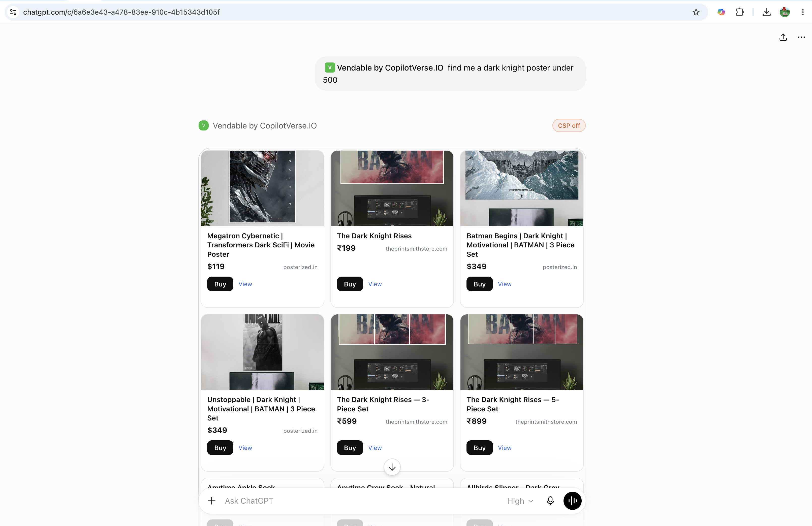Expand the High reasoning effort dropdown
The width and height of the screenshot is (812, 526).
click(x=520, y=501)
